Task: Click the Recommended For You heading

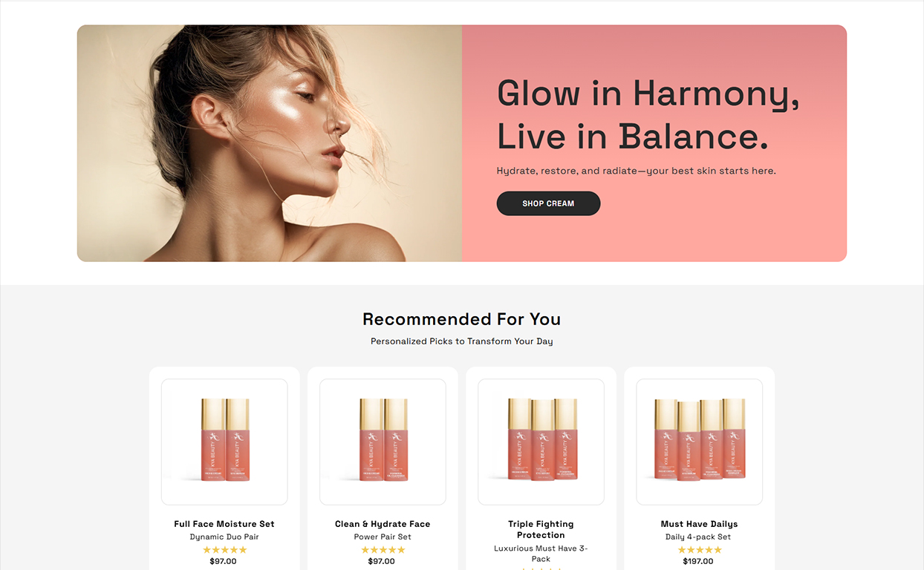Action: point(461,319)
